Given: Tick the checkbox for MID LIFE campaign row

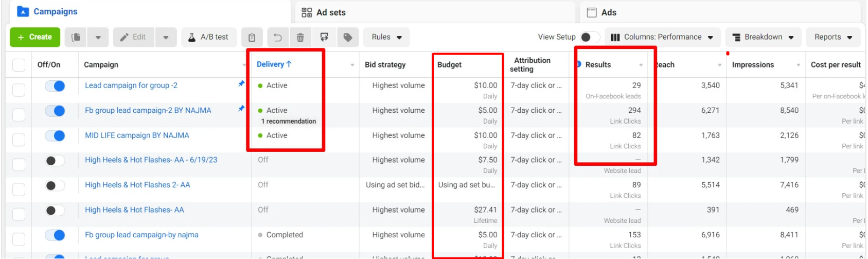Looking at the screenshot, I should pos(19,140).
